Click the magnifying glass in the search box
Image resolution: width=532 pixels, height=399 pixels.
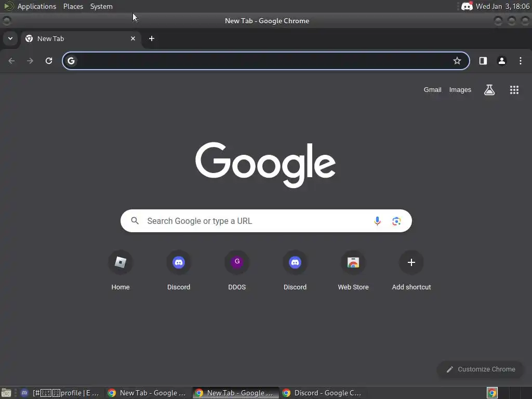(x=135, y=221)
